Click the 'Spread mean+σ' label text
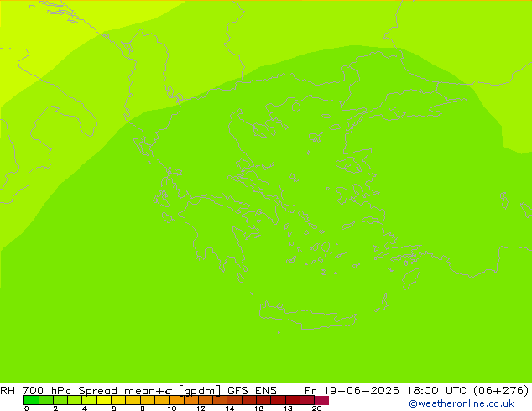This screenshot has height=411, width=532. (x=125, y=390)
